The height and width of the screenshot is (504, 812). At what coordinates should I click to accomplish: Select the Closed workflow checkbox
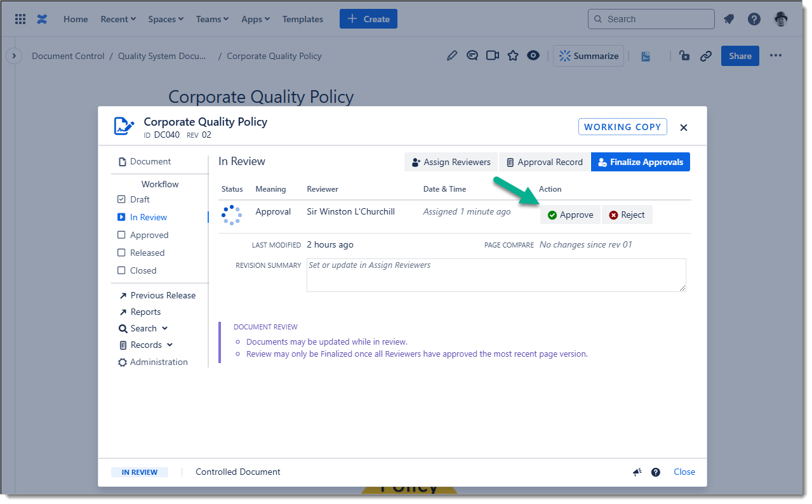122,270
